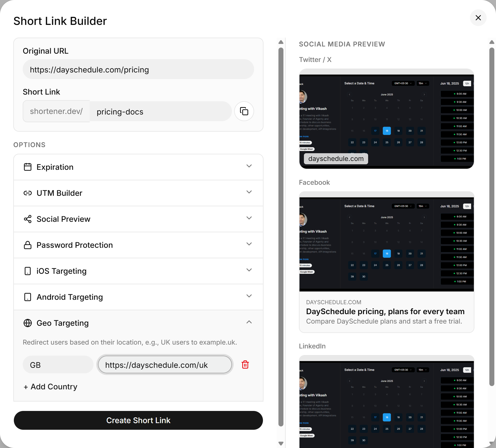Click the Facebook card title text
496x448 pixels.
[385, 312]
